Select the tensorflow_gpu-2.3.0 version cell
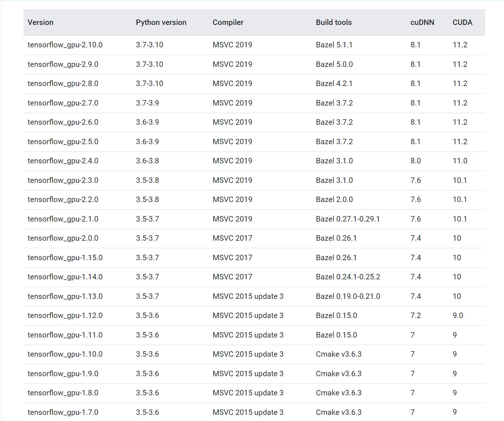Viewport: 504px width, 421px height. click(x=63, y=180)
